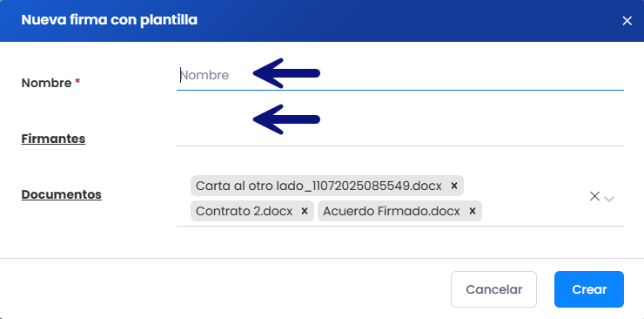Image resolution: width=644 pixels, height=319 pixels.
Task: Select the Contrato 2.docx chip label
Action: (x=244, y=211)
